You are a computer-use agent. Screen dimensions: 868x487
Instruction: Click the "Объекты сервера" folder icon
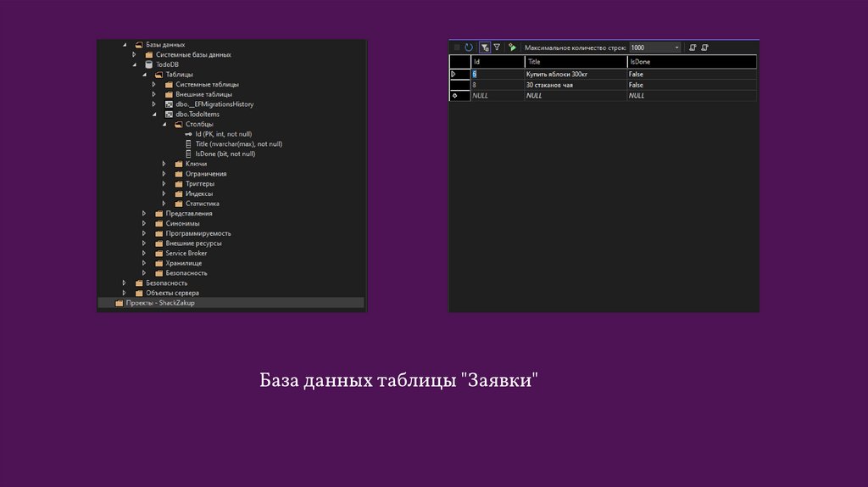[139, 293]
